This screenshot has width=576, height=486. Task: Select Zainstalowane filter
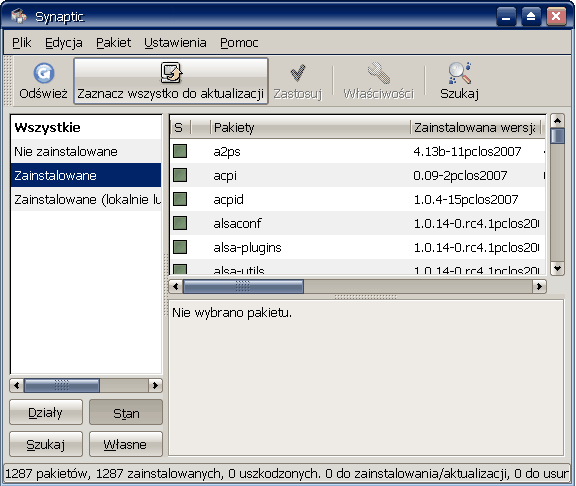pos(86,175)
